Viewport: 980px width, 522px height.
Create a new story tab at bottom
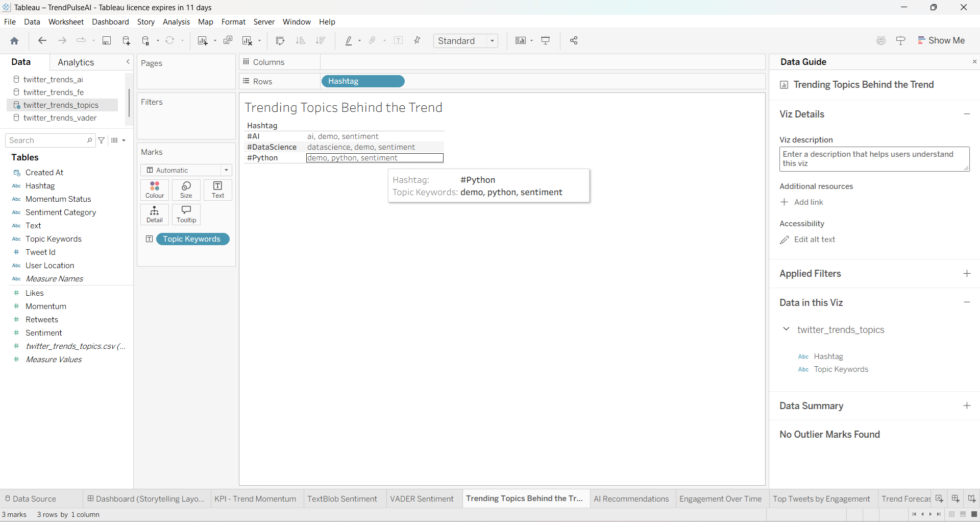[x=972, y=499]
